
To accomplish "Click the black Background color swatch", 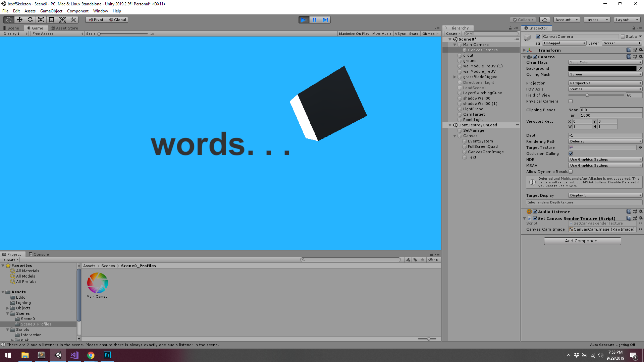I will pos(602,68).
